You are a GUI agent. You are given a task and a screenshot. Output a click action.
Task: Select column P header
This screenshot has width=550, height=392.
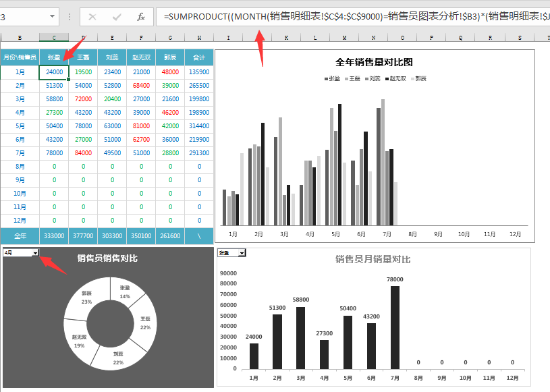431,38
